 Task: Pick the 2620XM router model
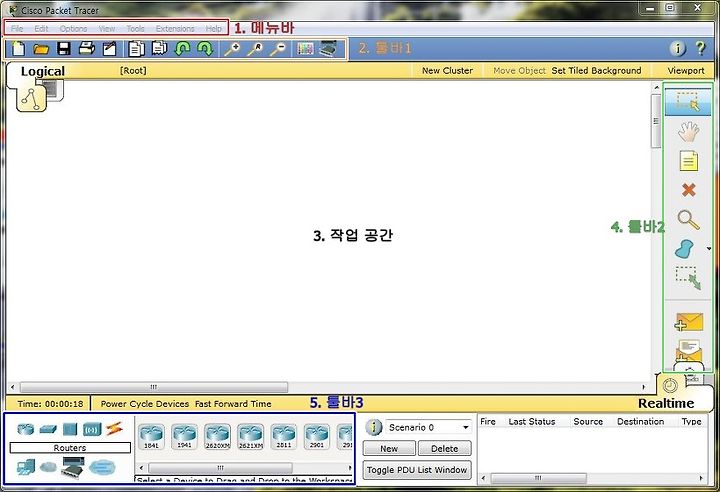(x=218, y=436)
